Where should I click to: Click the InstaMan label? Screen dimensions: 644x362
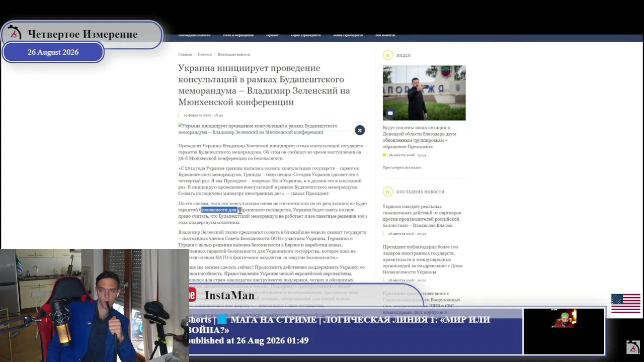click(229, 295)
